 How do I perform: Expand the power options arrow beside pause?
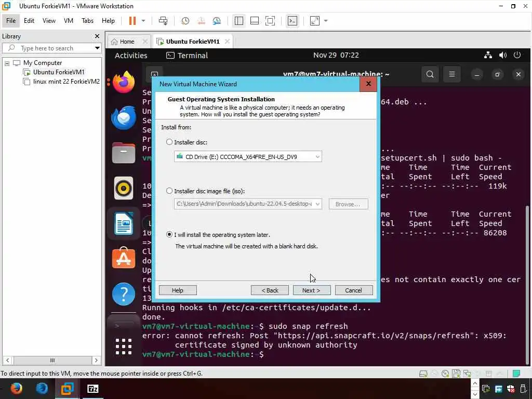tap(143, 21)
